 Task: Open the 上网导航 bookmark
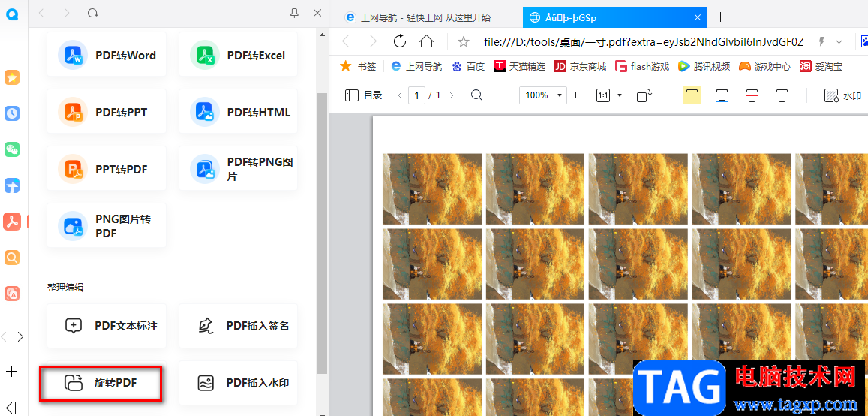coord(416,67)
